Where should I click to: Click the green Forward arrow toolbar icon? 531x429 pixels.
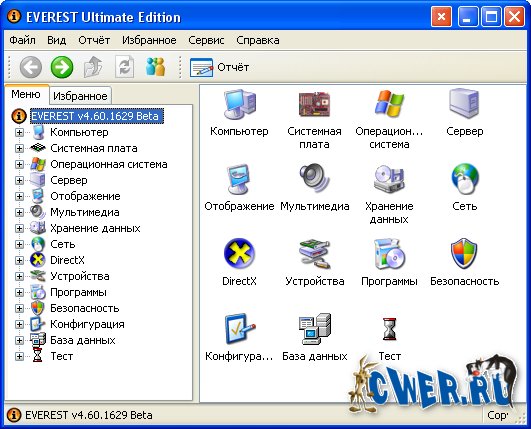click(62, 67)
